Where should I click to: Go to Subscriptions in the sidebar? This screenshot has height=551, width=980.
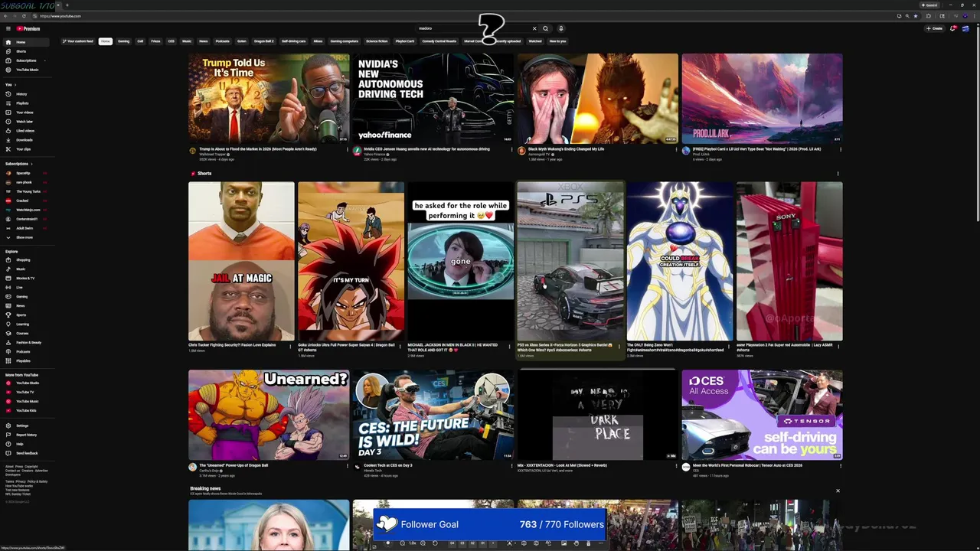click(x=26, y=60)
